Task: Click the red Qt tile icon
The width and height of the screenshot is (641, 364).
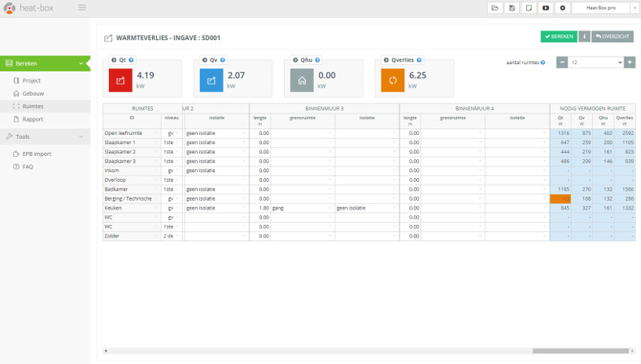Action: click(x=120, y=80)
